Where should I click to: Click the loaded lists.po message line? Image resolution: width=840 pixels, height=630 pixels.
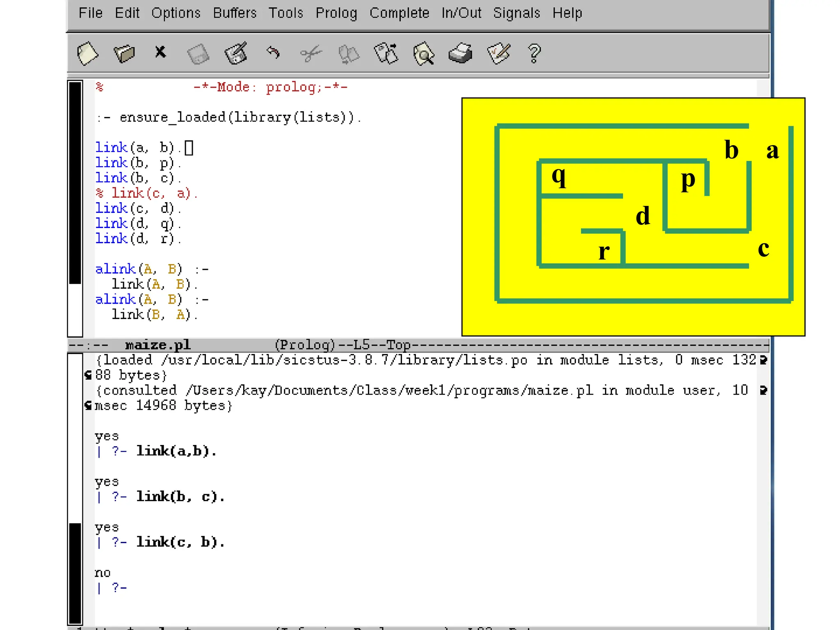tap(426, 360)
